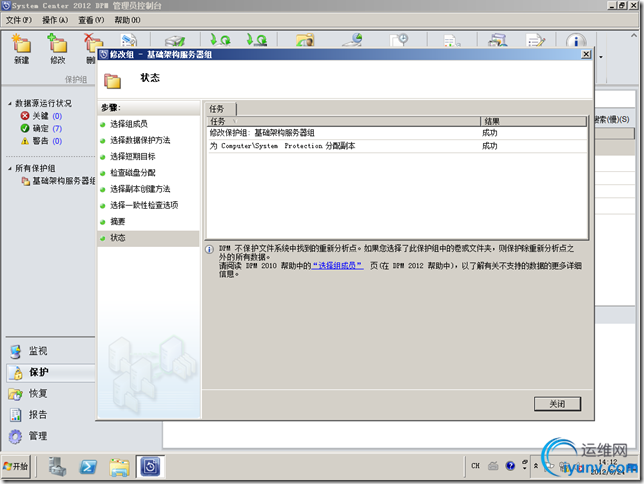The width and height of the screenshot is (644, 484).
Task: Open the “选择组成员” help link
Action: [x=337, y=266]
